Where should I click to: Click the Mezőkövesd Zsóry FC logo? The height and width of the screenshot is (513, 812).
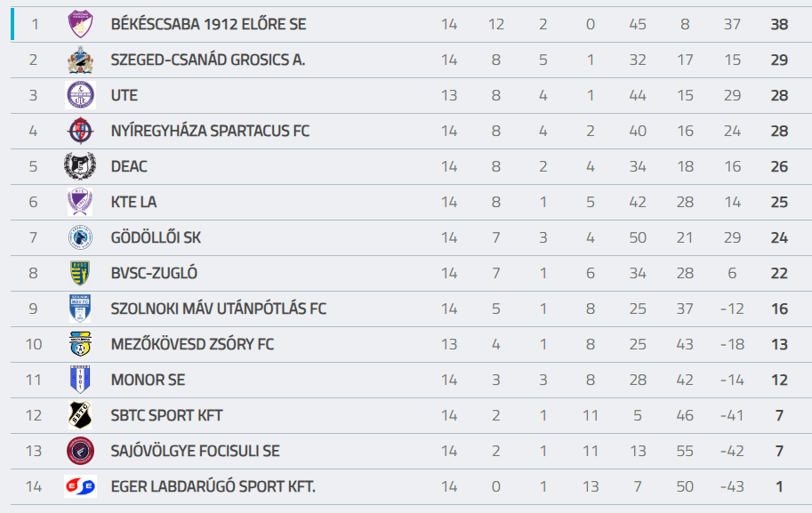point(80,344)
